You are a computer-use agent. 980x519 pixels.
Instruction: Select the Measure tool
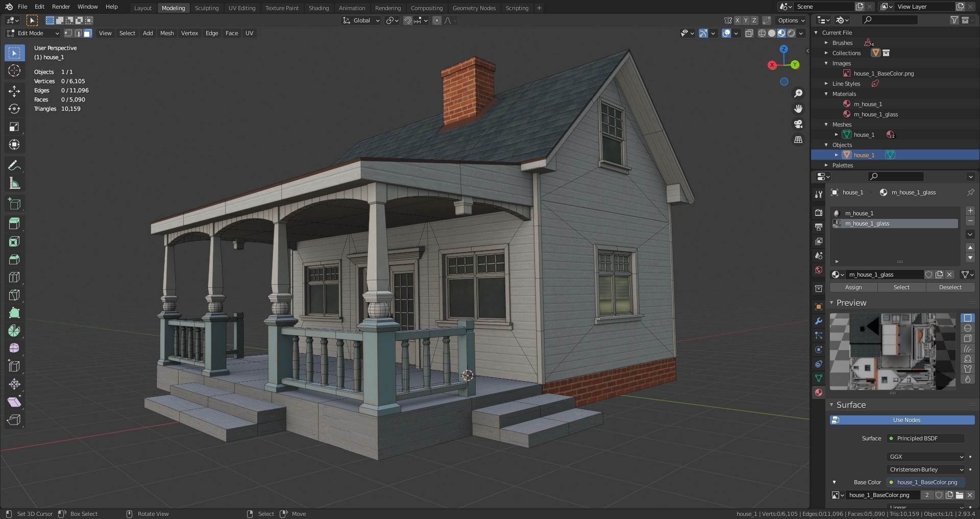tap(14, 183)
